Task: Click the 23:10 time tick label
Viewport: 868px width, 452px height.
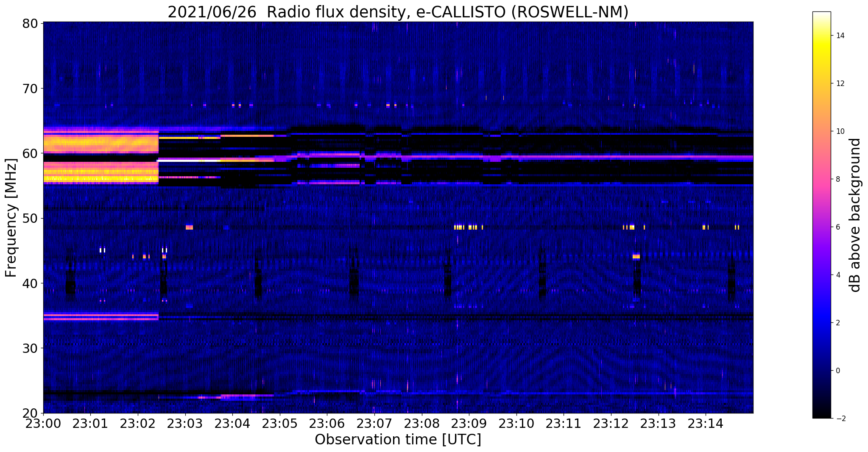Action: pos(516,424)
